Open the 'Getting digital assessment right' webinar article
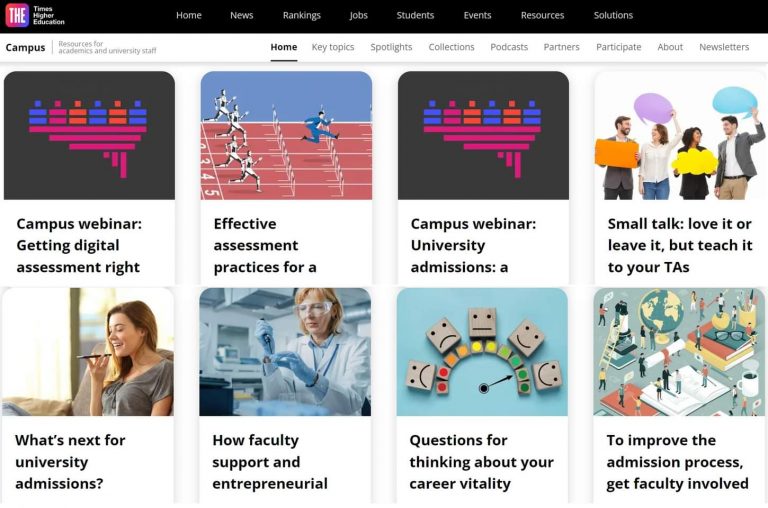 click(79, 245)
